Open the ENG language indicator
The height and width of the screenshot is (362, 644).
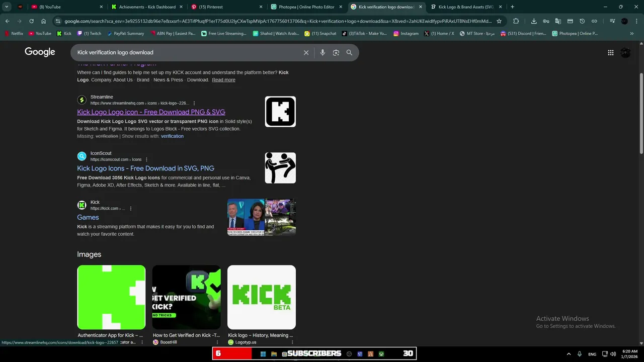[x=592, y=354]
